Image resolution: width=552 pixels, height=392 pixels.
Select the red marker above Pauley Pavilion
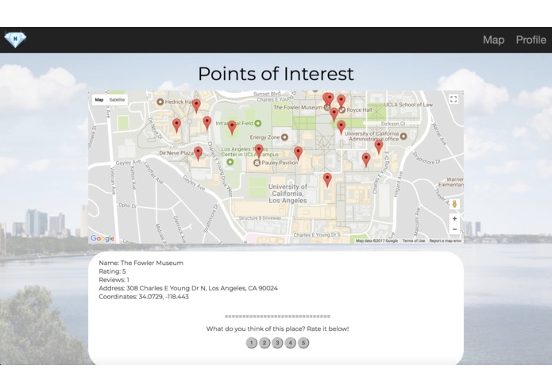point(259,152)
